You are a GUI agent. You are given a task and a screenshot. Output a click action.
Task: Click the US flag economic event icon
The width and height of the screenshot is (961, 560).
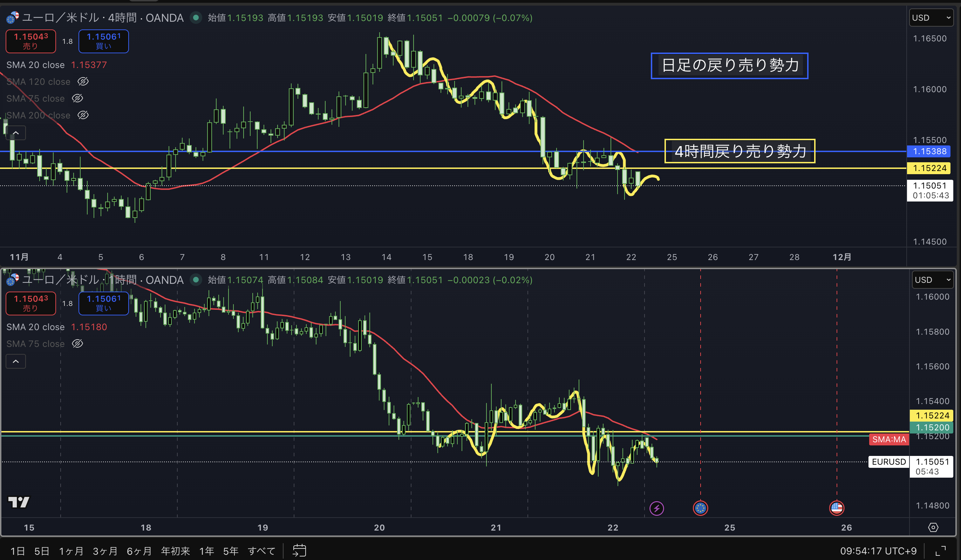(x=837, y=508)
